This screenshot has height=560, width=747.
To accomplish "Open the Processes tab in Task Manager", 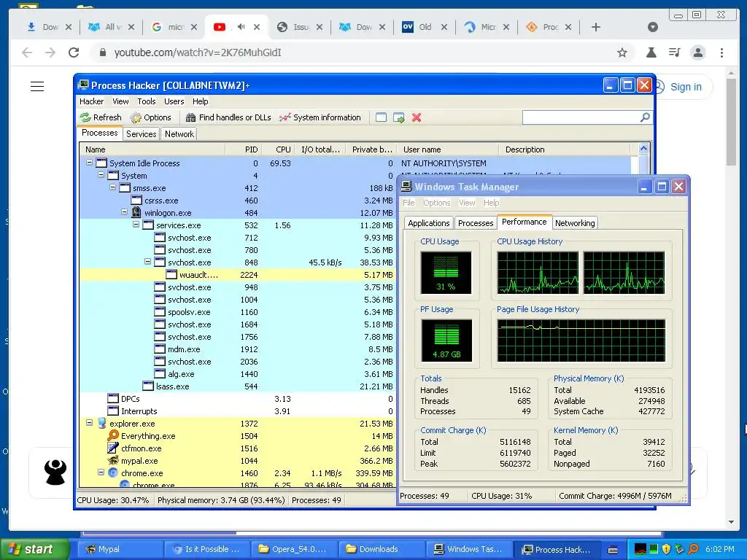I will click(x=476, y=223).
